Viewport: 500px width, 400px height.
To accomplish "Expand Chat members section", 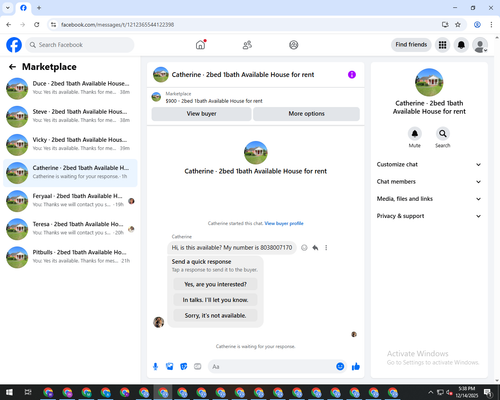I will click(x=429, y=182).
